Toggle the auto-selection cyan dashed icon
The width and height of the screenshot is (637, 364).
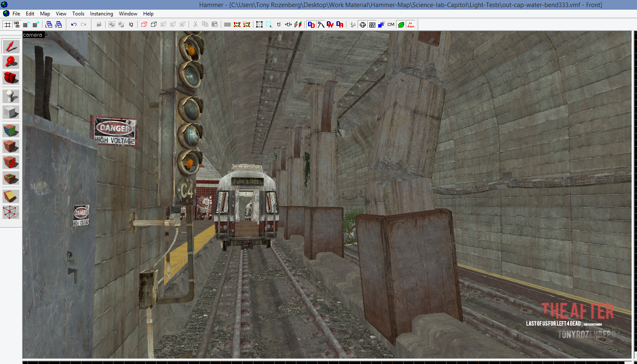point(269,25)
